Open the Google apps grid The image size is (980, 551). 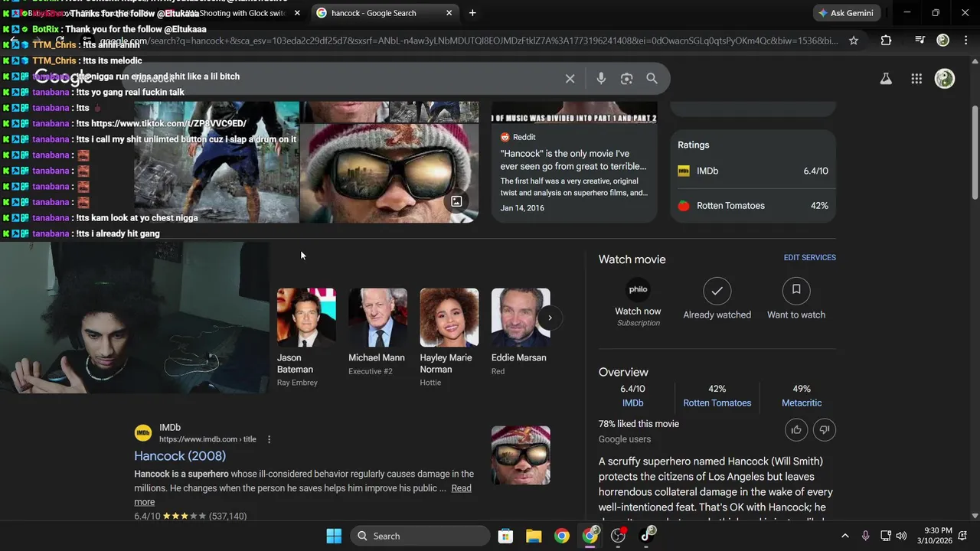pos(916,79)
